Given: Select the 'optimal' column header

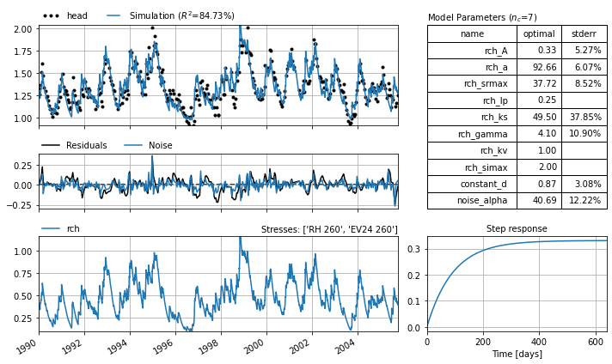Looking at the screenshot, I should [539, 33].
